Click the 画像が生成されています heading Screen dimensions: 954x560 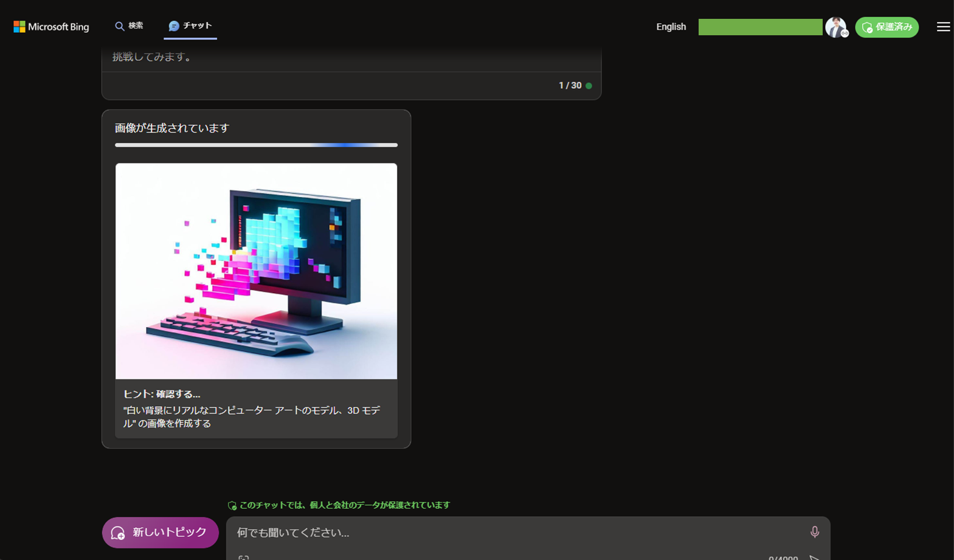tap(172, 128)
